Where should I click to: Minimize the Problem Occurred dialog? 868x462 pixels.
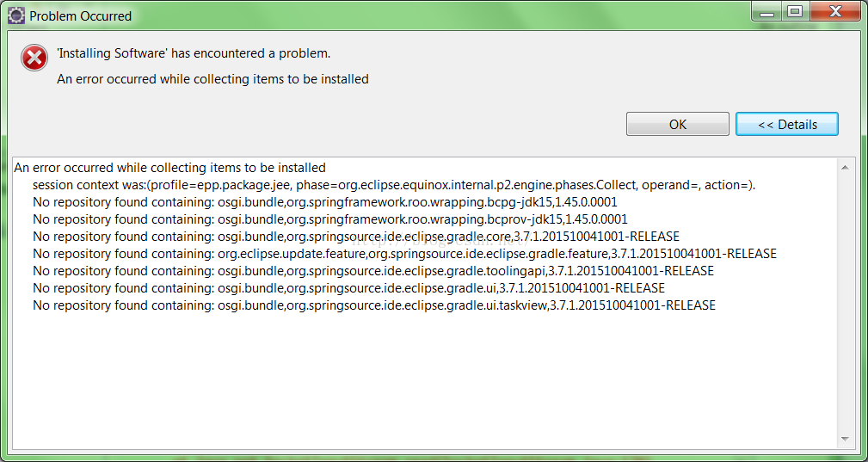(x=766, y=11)
